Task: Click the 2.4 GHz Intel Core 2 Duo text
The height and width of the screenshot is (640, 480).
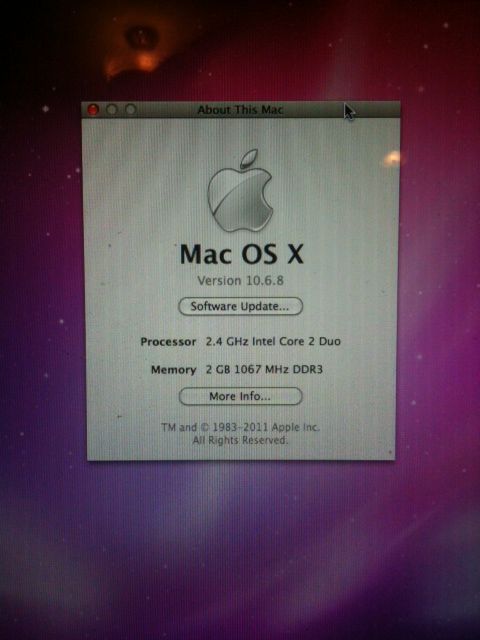Action: pyautogui.click(x=273, y=341)
